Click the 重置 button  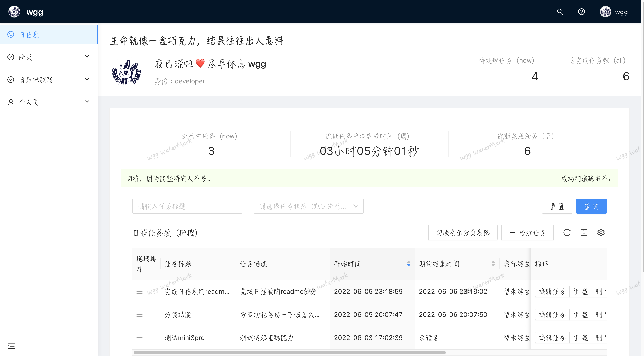pos(557,206)
